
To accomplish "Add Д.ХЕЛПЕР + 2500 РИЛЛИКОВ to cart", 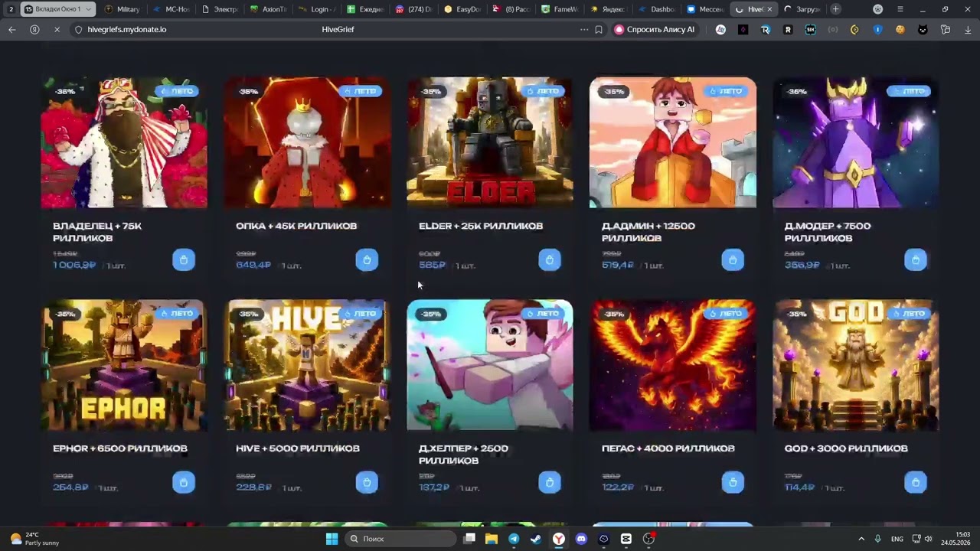I will tap(550, 482).
